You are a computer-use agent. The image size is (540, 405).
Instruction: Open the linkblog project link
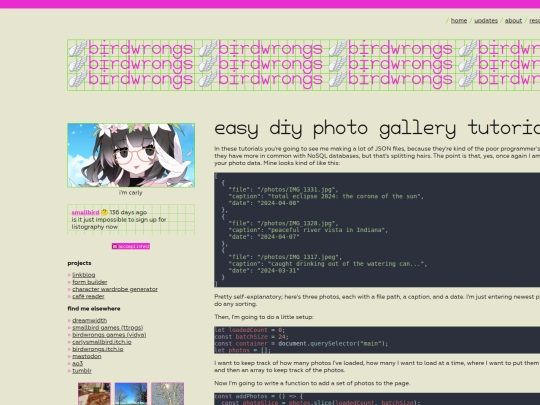tap(84, 275)
